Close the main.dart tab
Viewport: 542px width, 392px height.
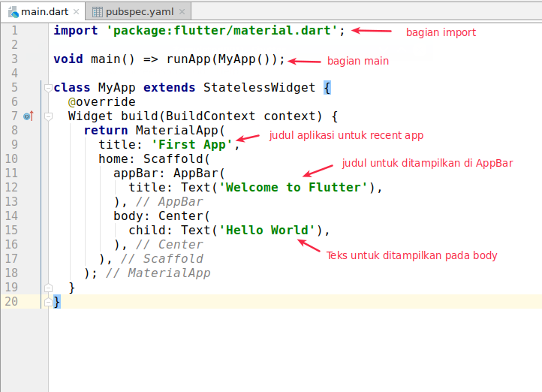(x=77, y=12)
